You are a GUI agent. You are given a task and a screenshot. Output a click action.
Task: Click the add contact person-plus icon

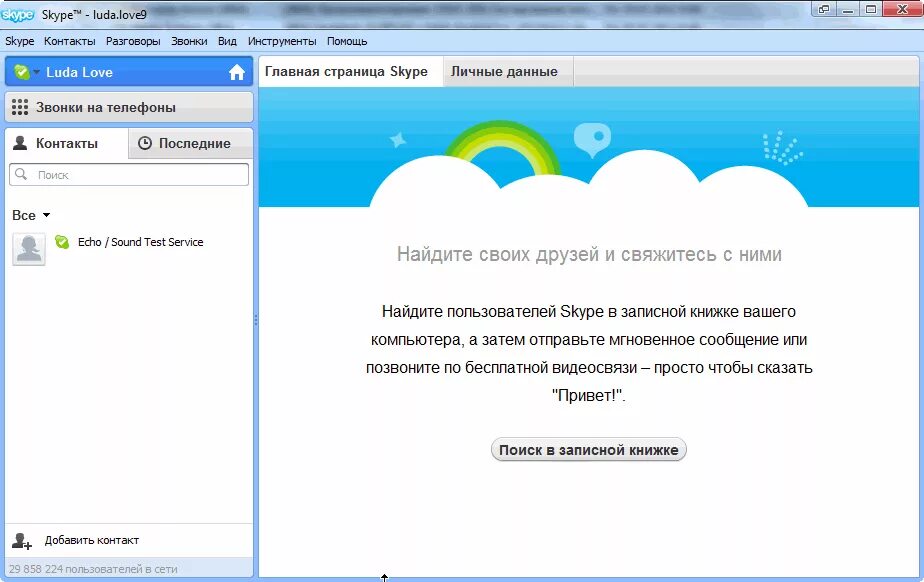coord(22,541)
